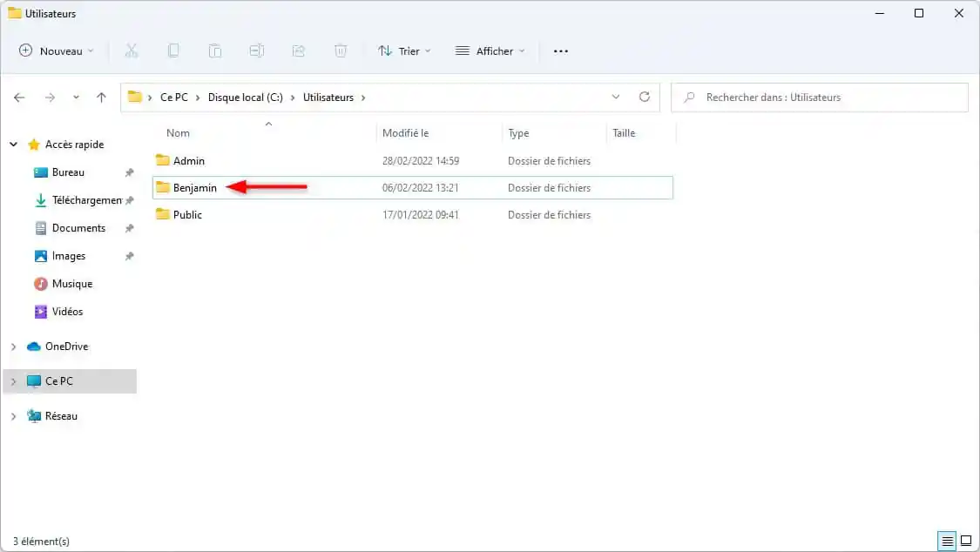Click the Share icon in toolbar
The image size is (980, 552).
point(299,50)
